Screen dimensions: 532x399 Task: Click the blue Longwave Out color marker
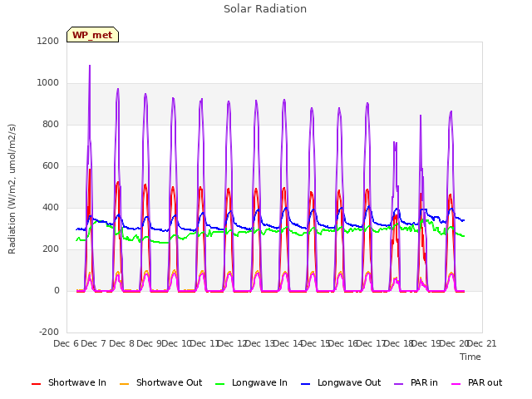(x=305, y=384)
